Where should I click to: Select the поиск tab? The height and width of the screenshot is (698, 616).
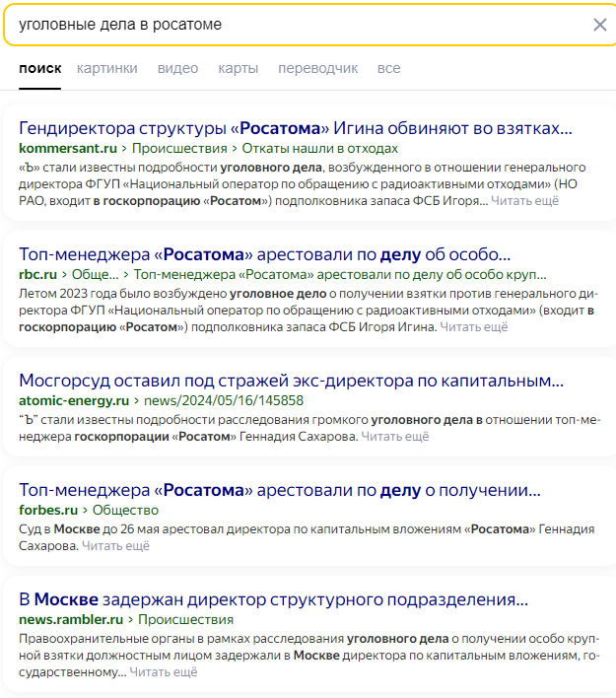click(40, 68)
